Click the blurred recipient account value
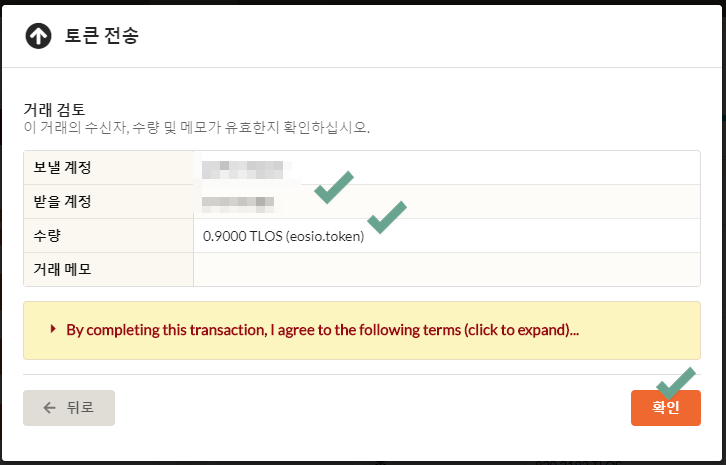The image size is (726, 465). [239, 204]
